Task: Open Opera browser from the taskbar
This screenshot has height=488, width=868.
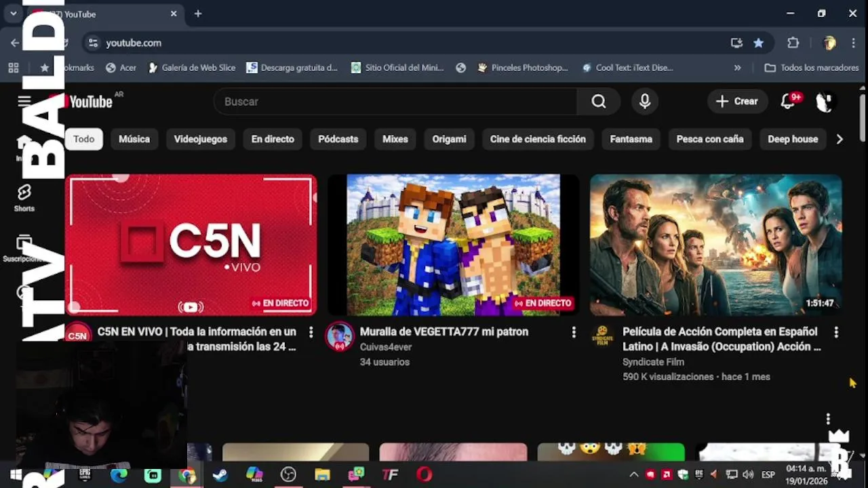Action: click(424, 474)
